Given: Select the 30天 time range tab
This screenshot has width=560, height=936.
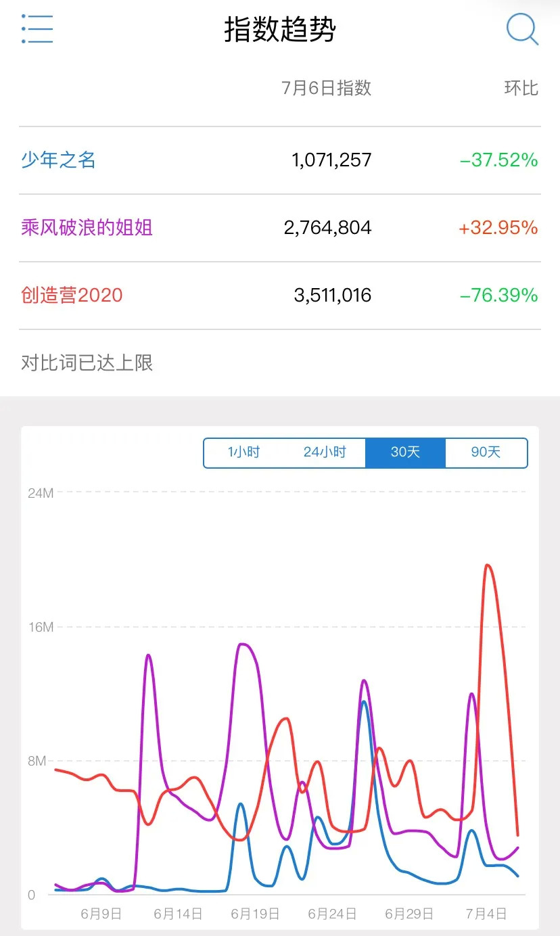Looking at the screenshot, I should coord(405,452).
